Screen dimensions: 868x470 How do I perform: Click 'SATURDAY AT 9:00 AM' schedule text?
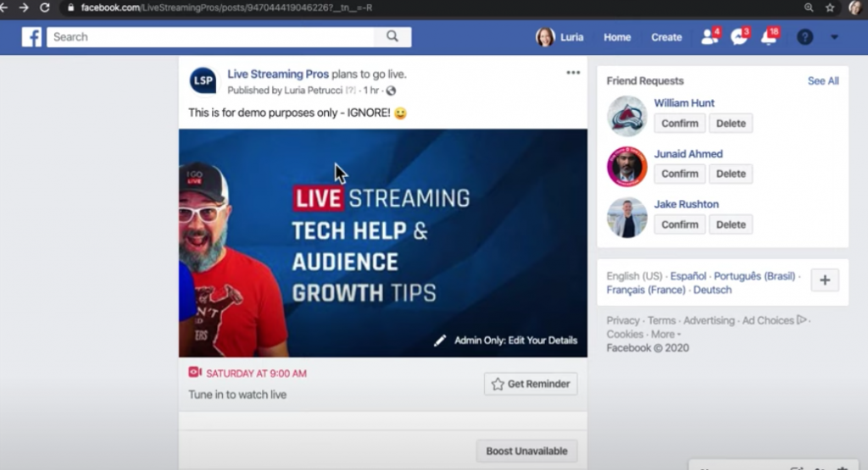click(x=256, y=373)
